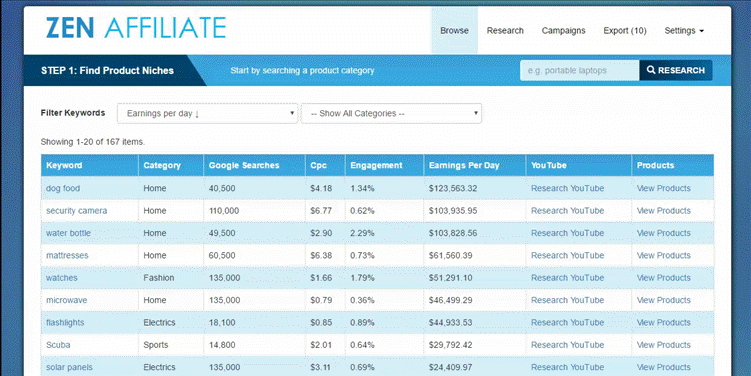Open the Campaigns menu item
This screenshot has width=751, height=376.
564,31
